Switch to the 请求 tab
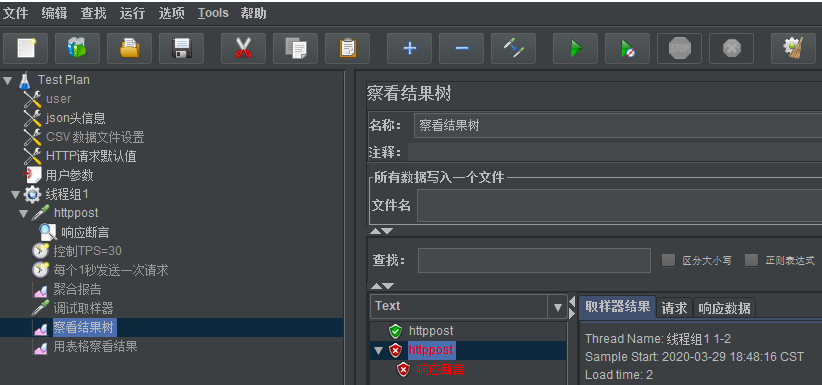 [x=674, y=308]
